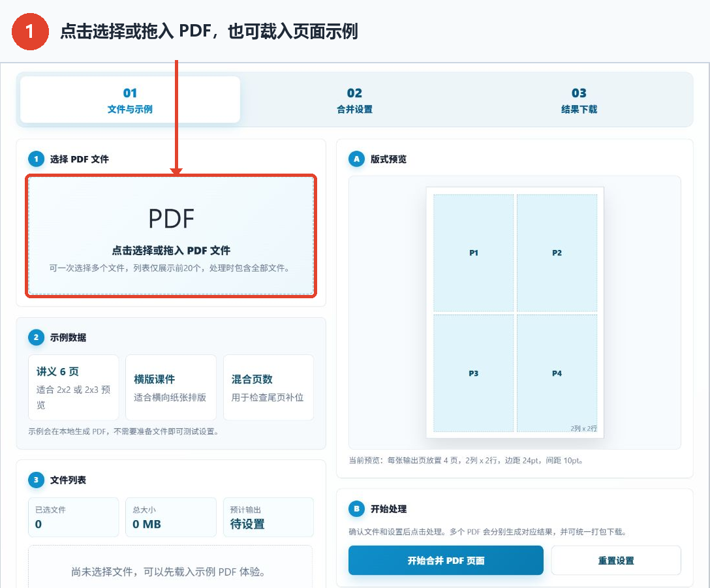Click the 已选文件 count card

pyautogui.click(x=73, y=517)
